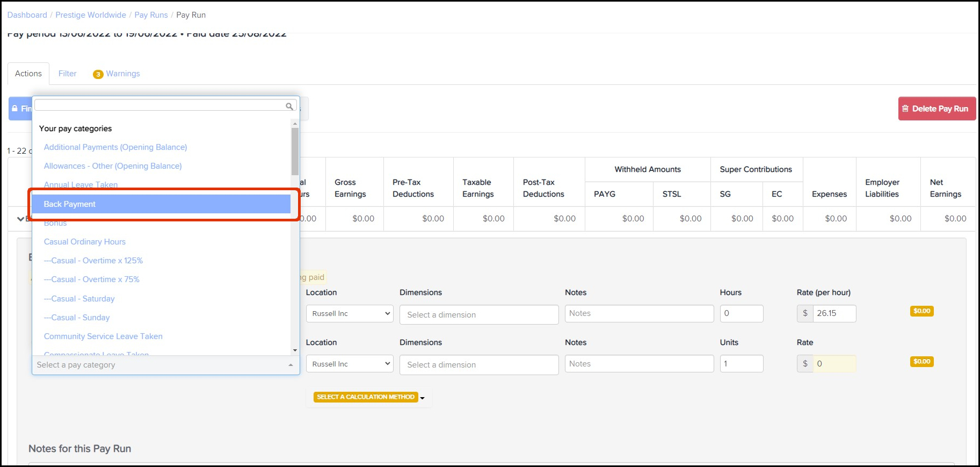980x467 pixels.
Task: Collapse the employee row chevron
Action: click(20, 219)
